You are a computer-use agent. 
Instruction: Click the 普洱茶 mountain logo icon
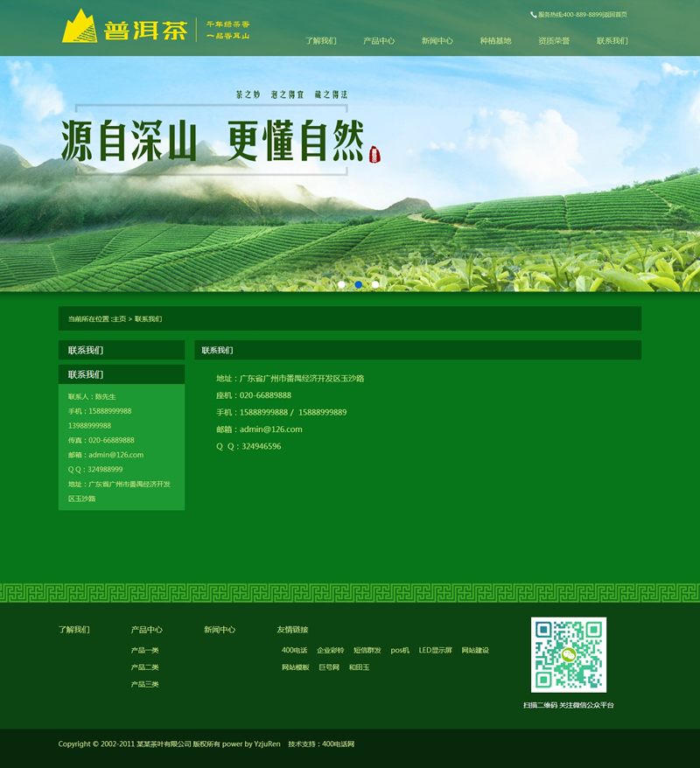click(x=77, y=27)
